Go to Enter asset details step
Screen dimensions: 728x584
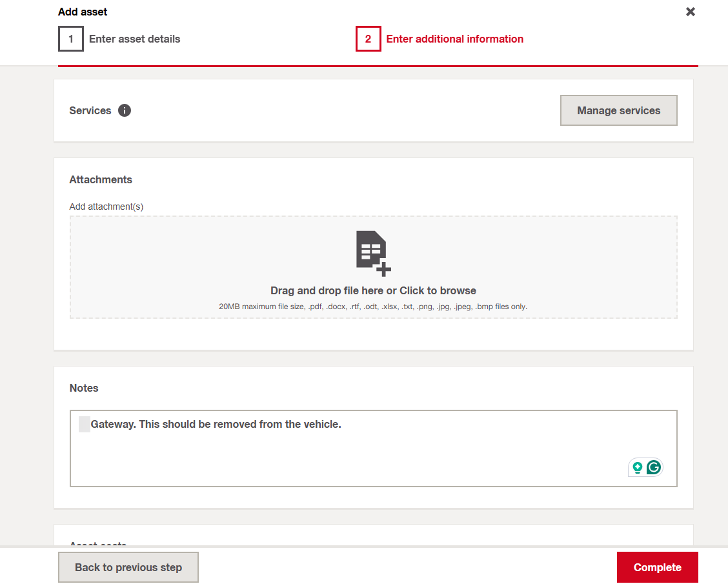(x=134, y=39)
